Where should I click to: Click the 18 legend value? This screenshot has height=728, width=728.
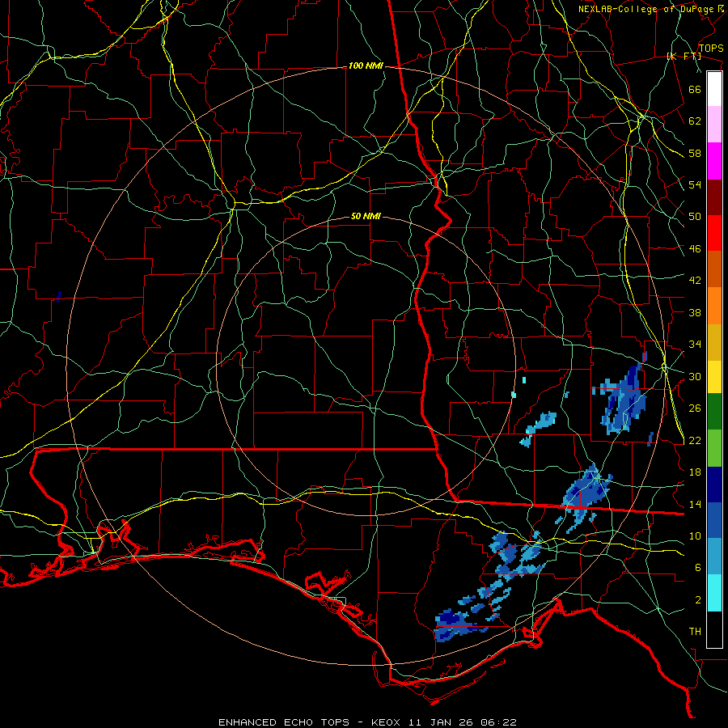click(x=695, y=472)
